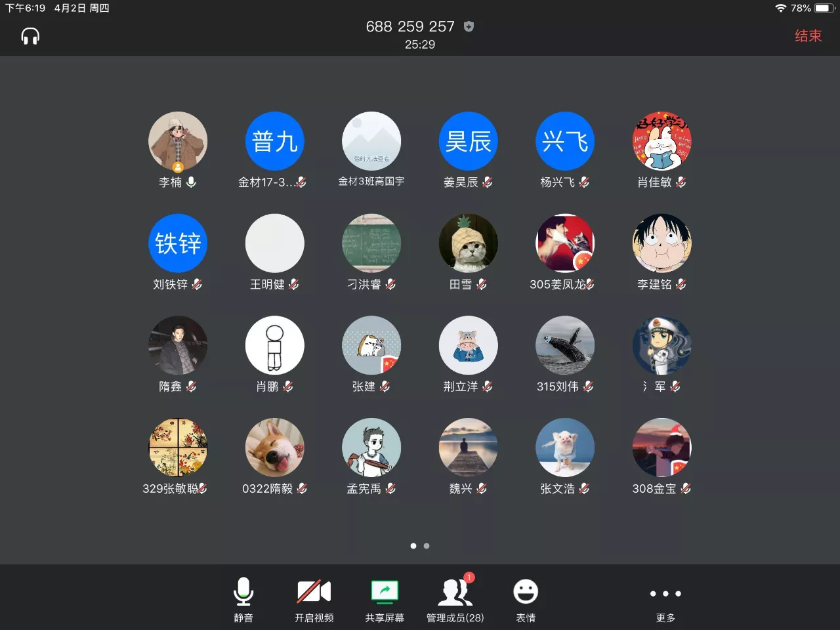Select 李楠 host avatar
The height and width of the screenshot is (630, 840).
(178, 141)
